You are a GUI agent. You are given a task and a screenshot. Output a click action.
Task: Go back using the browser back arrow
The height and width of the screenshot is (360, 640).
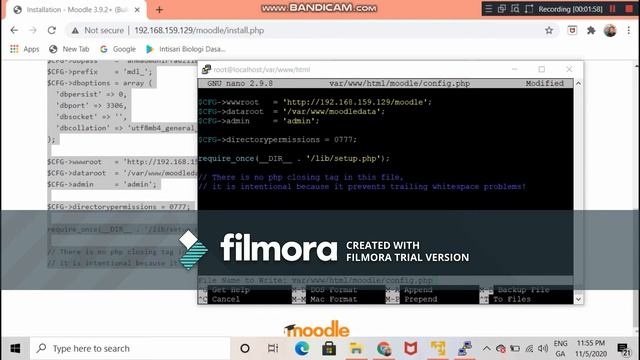click(14, 30)
